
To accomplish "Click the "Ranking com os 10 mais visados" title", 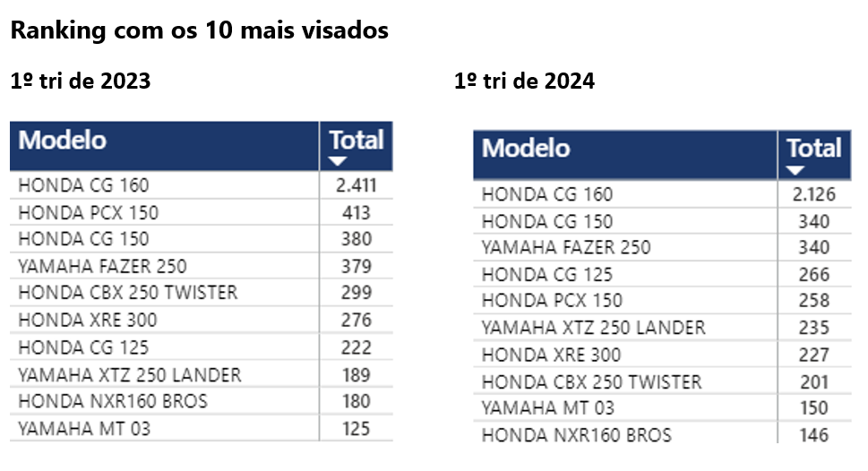I will tap(199, 30).
